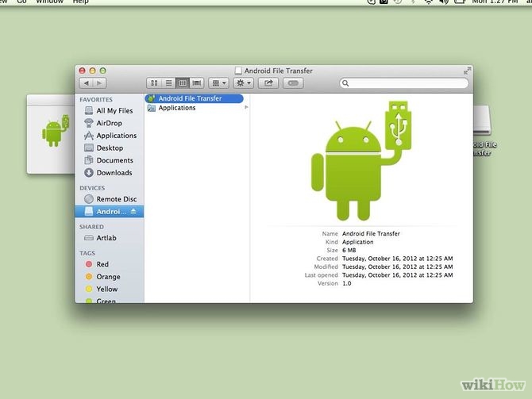Click the Share toolbar button
Screen dimensions: 532x399
268,83
